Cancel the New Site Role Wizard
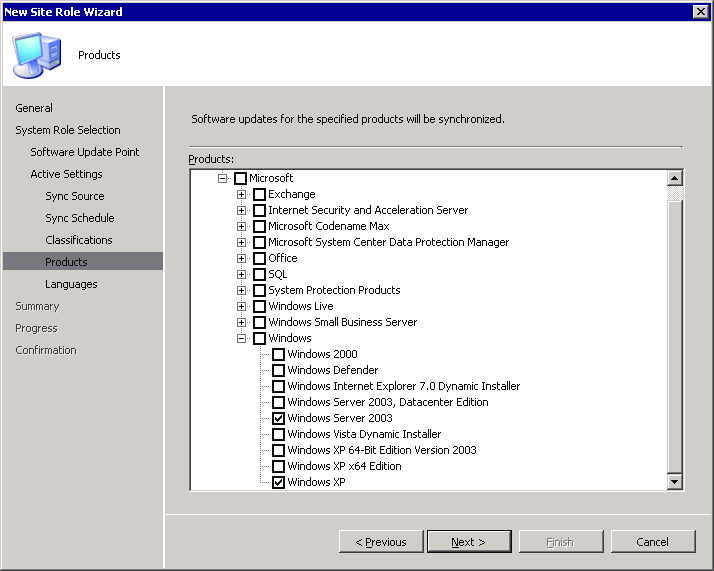The width and height of the screenshot is (714, 571). [x=653, y=542]
